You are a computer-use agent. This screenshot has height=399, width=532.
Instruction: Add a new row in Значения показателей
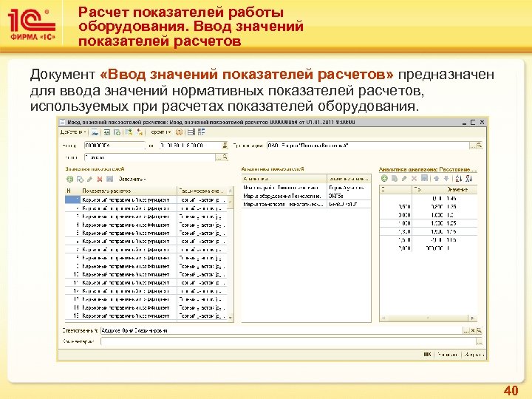pos(70,179)
